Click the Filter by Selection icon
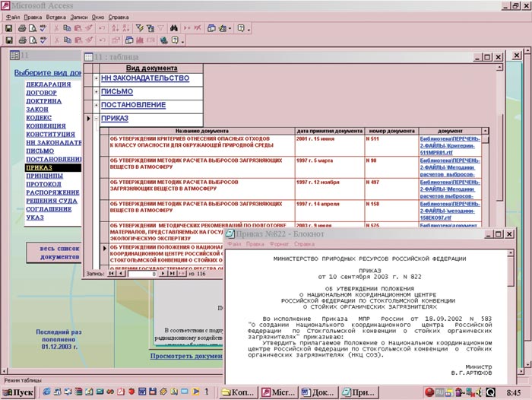Screen dimensions: 532x400 click(x=138, y=28)
